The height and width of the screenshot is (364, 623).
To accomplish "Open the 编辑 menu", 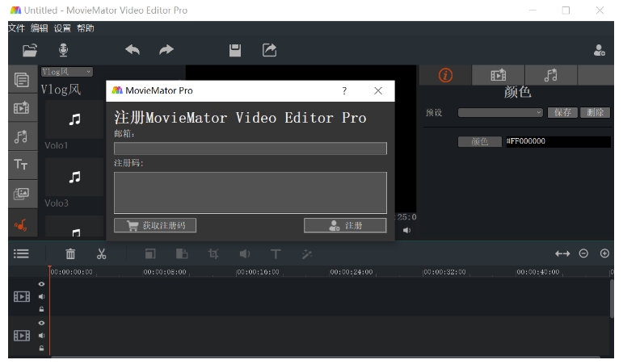I will pos(40,28).
